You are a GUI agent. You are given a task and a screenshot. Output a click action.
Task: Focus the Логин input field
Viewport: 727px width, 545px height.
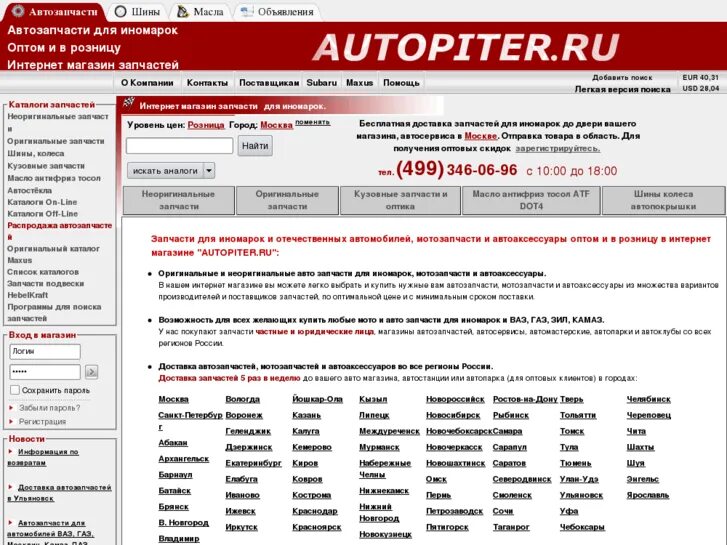(x=45, y=352)
